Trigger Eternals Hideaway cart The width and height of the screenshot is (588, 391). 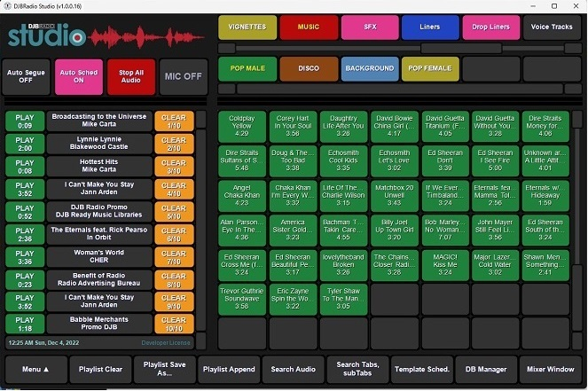pyautogui.click(x=545, y=196)
